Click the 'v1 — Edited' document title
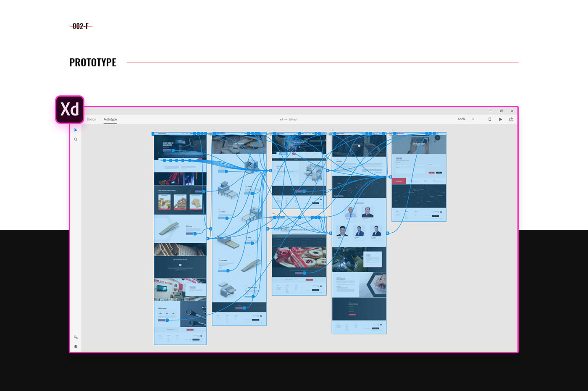 coord(288,119)
